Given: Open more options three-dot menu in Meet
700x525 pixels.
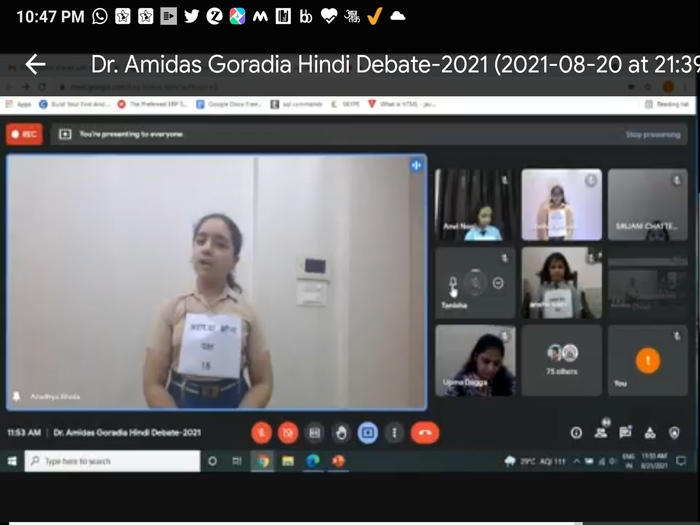Looking at the screenshot, I should pos(394,433).
